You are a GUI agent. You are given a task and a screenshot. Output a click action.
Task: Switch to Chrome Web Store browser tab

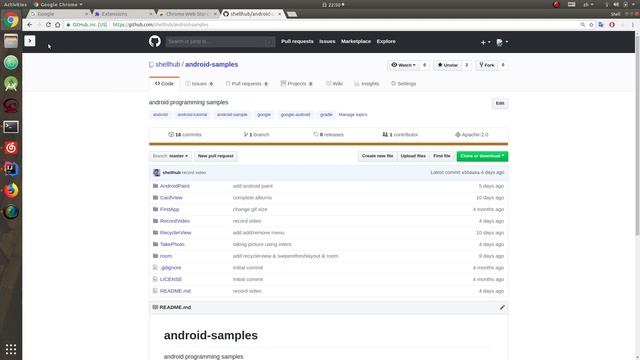point(187,14)
